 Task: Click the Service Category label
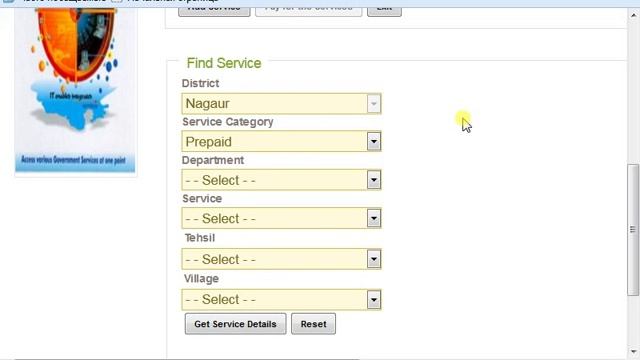(228, 122)
